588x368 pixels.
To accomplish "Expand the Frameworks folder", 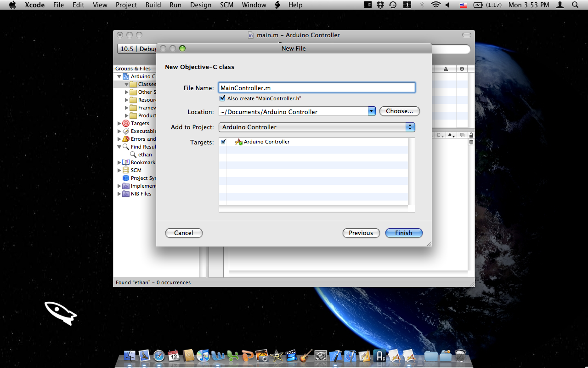I will coord(126,108).
